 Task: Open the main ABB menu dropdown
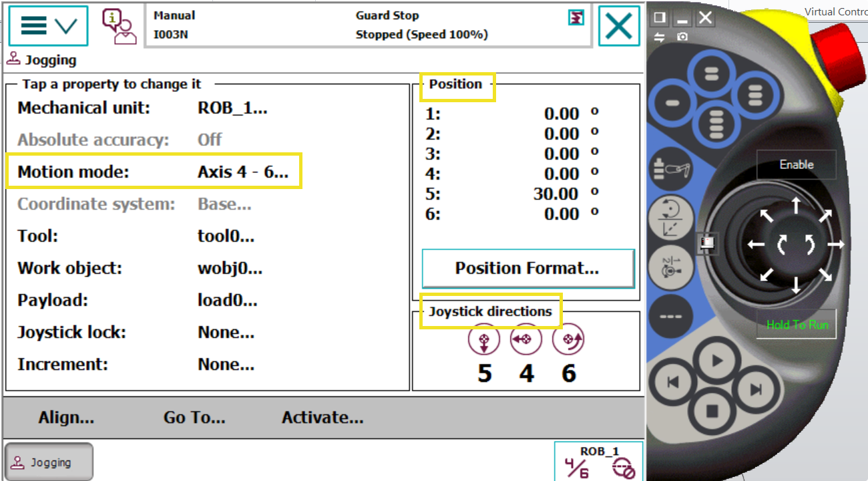coord(48,26)
